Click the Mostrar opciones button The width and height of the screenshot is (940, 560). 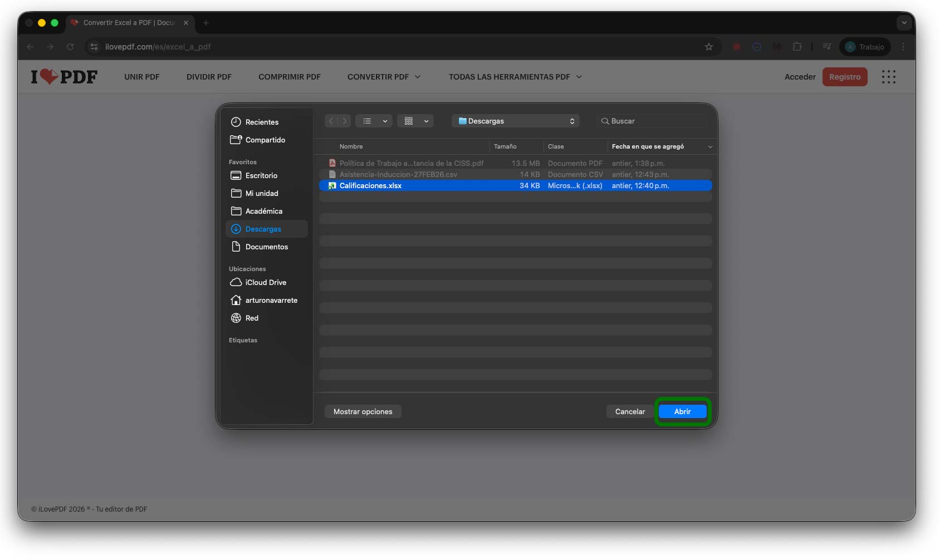(363, 411)
